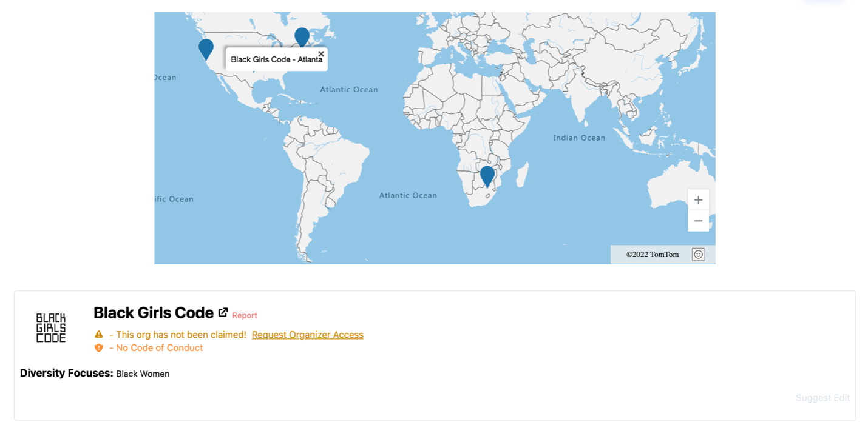The height and width of the screenshot is (439, 868).
Task: Click the Indian Ocean label on map
Action: 579,138
